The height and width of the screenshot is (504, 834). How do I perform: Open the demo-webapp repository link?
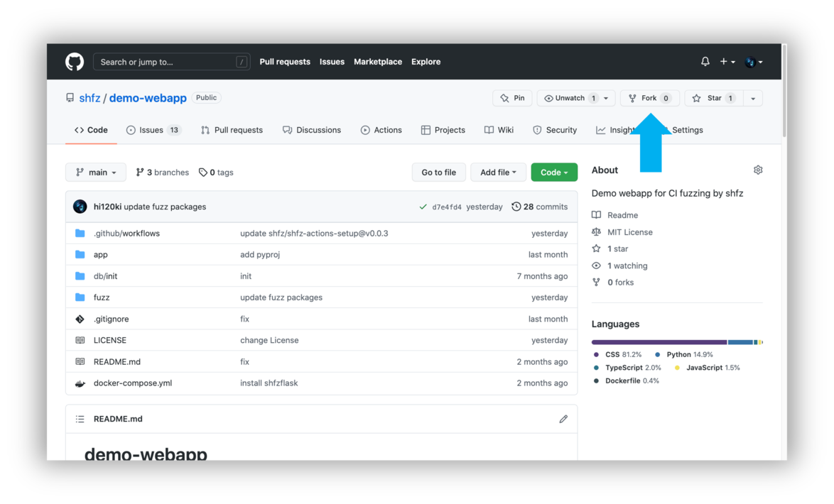pos(148,98)
